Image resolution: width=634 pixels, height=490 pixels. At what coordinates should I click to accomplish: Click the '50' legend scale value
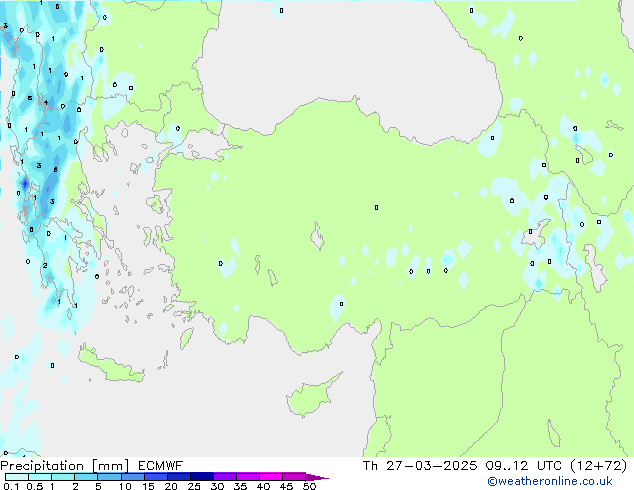309,486
